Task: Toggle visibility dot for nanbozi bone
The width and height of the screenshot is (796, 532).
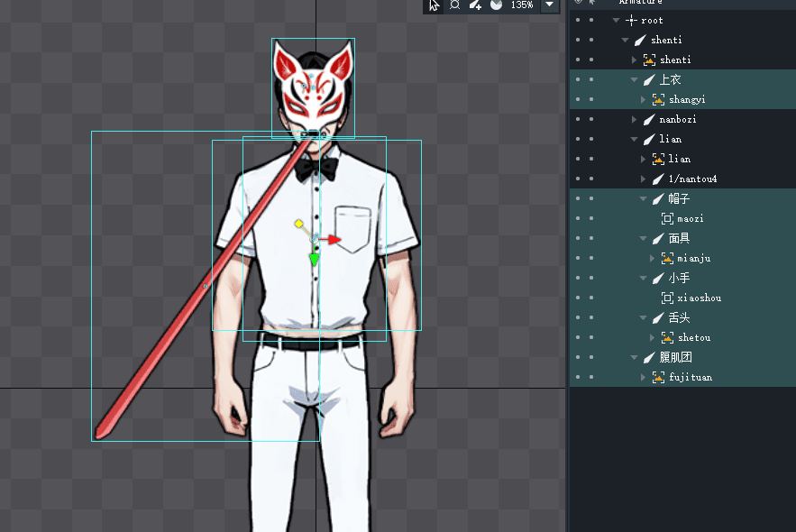Action: (x=577, y=119)
